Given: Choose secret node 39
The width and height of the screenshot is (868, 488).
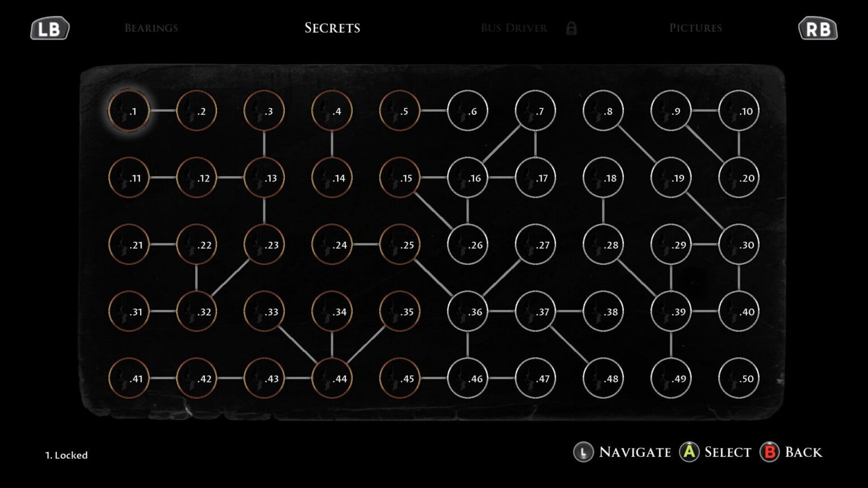Looking at the screenshot, I should (x=671, y=311).
